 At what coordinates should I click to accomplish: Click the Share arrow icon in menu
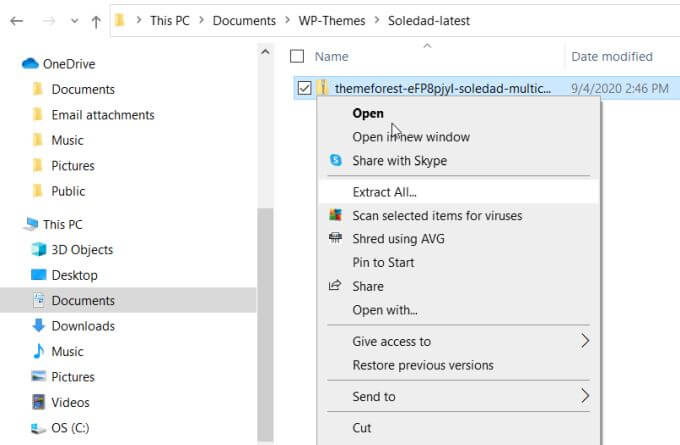tap(335, 286)
